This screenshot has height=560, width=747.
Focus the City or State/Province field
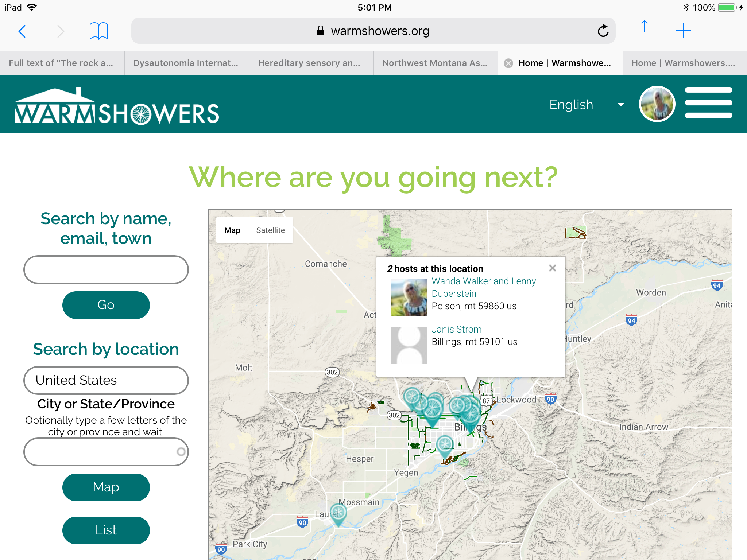tap(106, 452)
